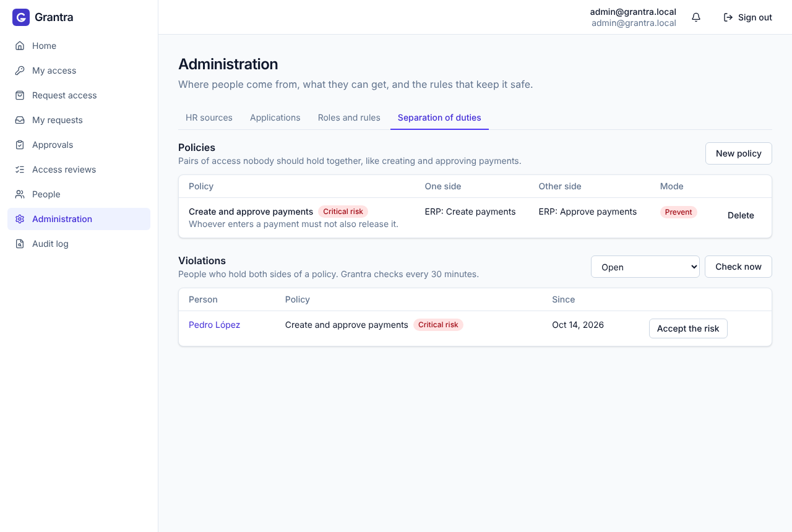The image size is (792, 532).
Task: Click the Critical risk badge in Violations table
Action: (x=438, y=325)
